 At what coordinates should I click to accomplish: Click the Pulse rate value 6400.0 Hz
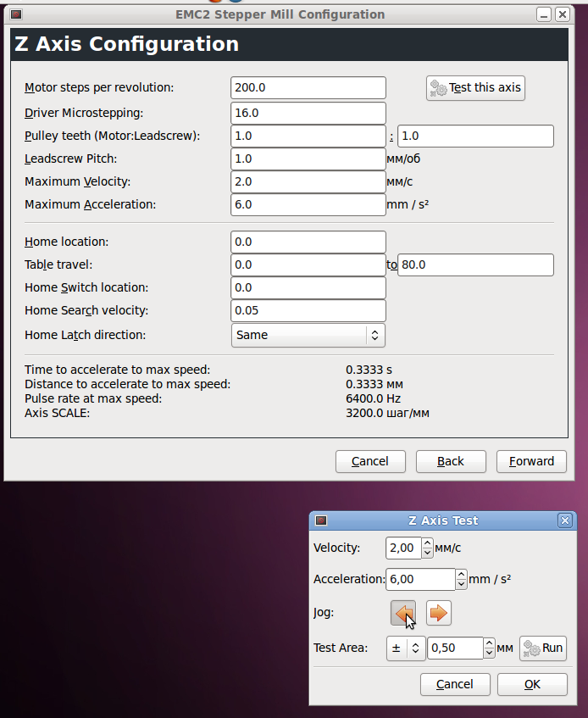[x=373, y=398]
